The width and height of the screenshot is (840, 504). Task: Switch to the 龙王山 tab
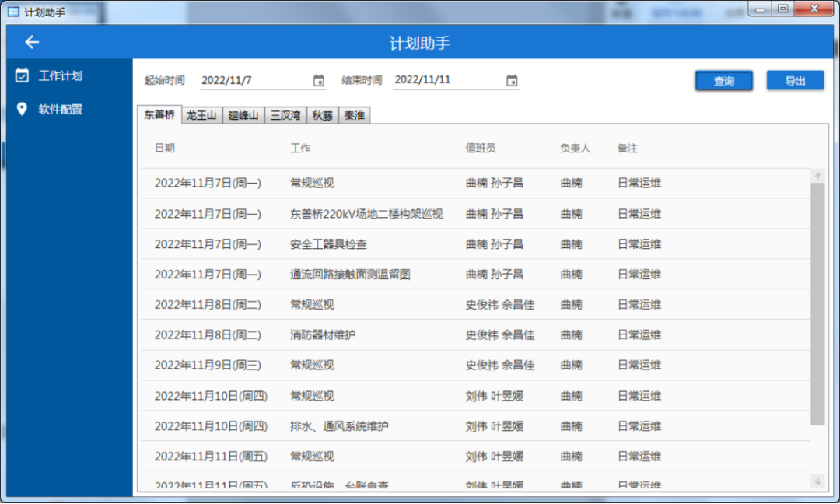(x=201, y=116)
